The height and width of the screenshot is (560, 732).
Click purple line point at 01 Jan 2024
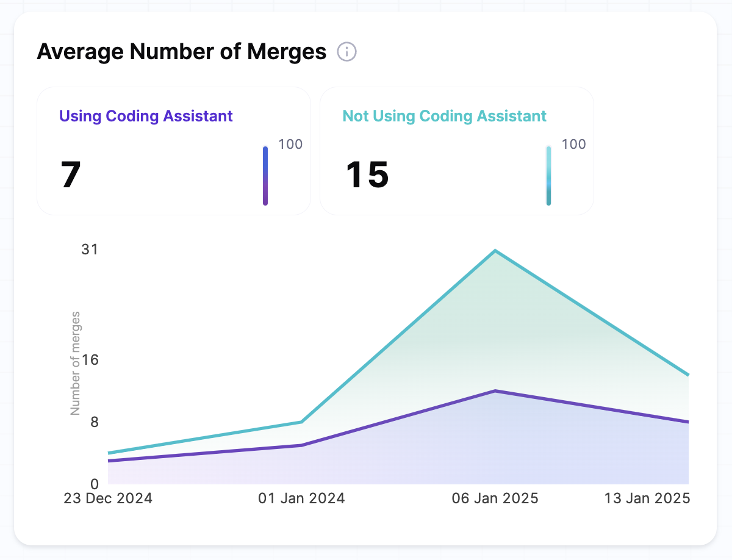click(x=302, y=445)
